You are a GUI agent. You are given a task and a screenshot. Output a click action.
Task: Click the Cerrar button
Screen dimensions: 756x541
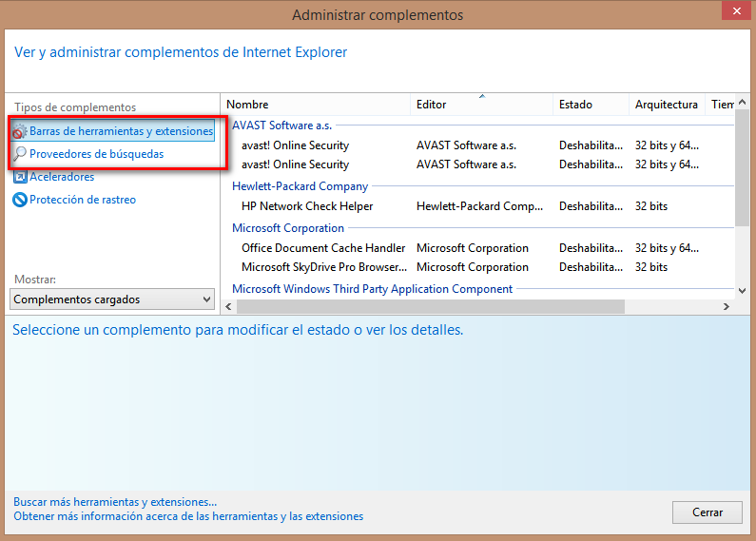point(708,512)
